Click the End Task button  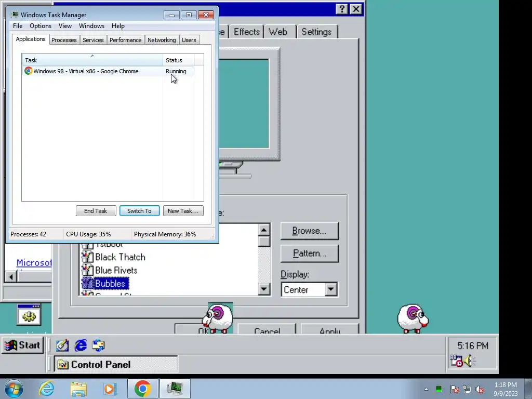pyautogui.click(x=96, y=211)
